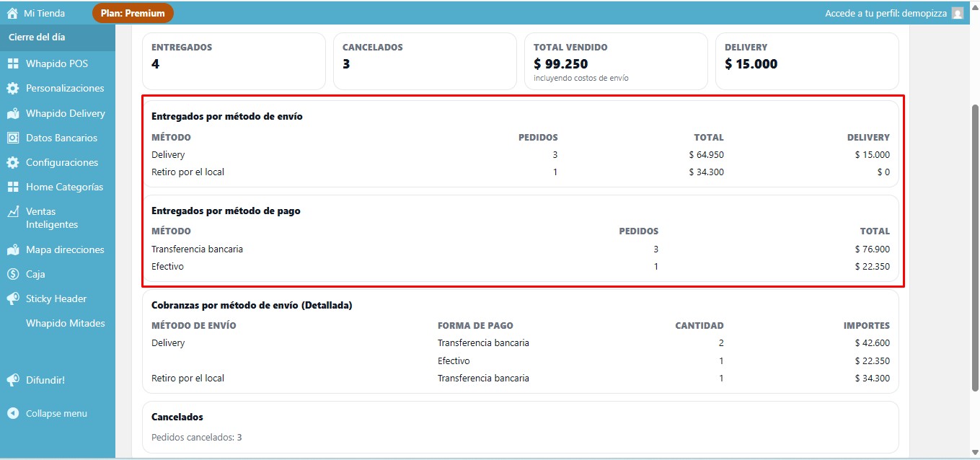Viewport: 980px width, 460px height.
Task: Click the Plan: Premium badge
Action: (133, 13)
